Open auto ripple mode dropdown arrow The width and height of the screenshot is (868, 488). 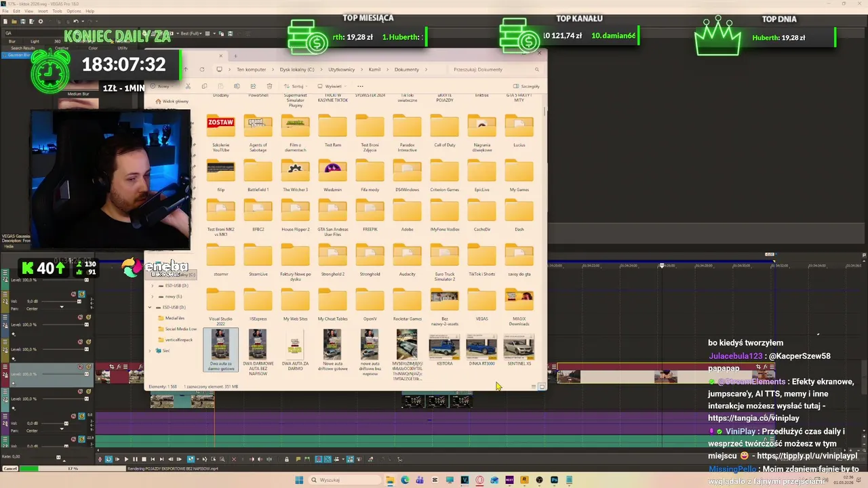[343, 460]
